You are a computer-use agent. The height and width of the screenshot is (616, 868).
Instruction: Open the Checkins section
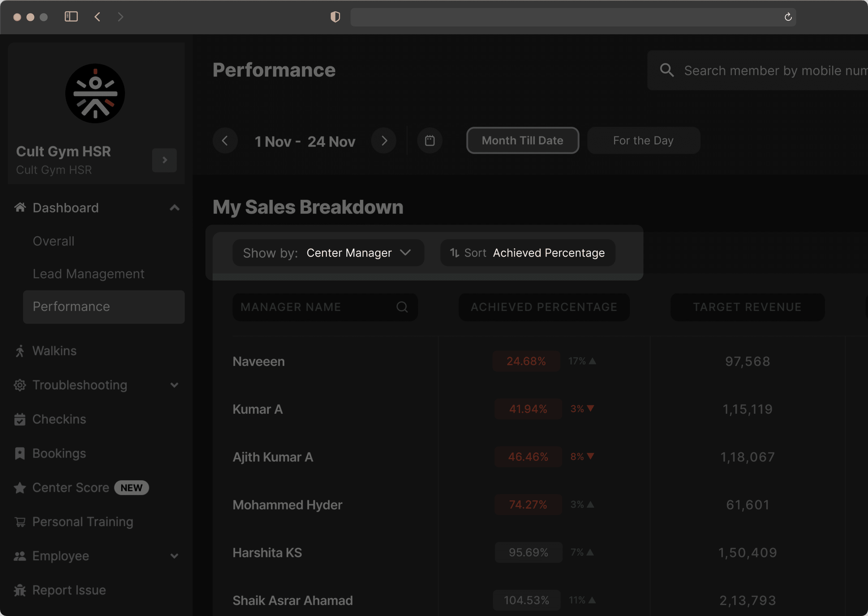pos(59,419)
